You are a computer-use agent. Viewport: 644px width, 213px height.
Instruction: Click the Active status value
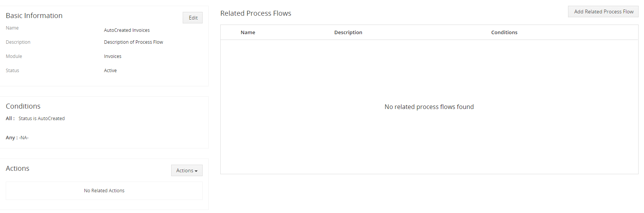(110, 71)
